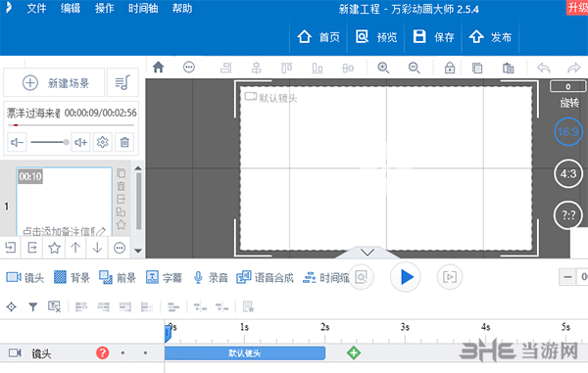The height and width of the screenshot is (373, 588).
Task: Toggle the lock icon in canvas toolbar
Action: [x=450, y=68]
